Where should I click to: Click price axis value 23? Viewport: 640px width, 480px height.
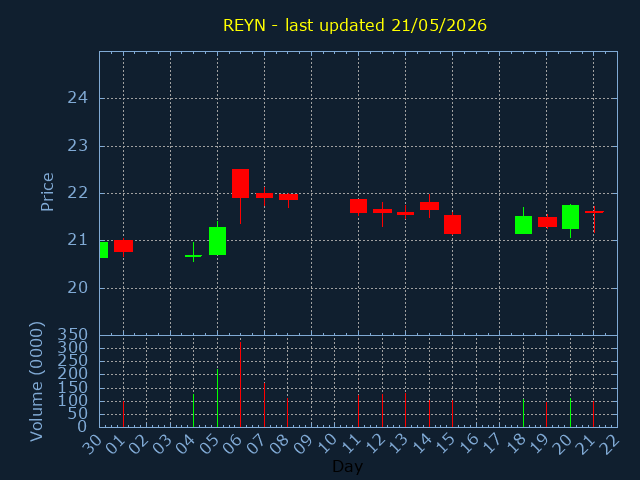[x=78, y=146]
